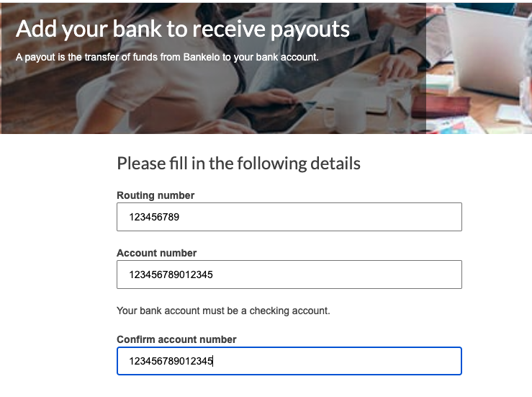The height and width of the screenshot is (397, 532).
Task: Click the white coffee mug in the banner
Action: pos(349,112)
